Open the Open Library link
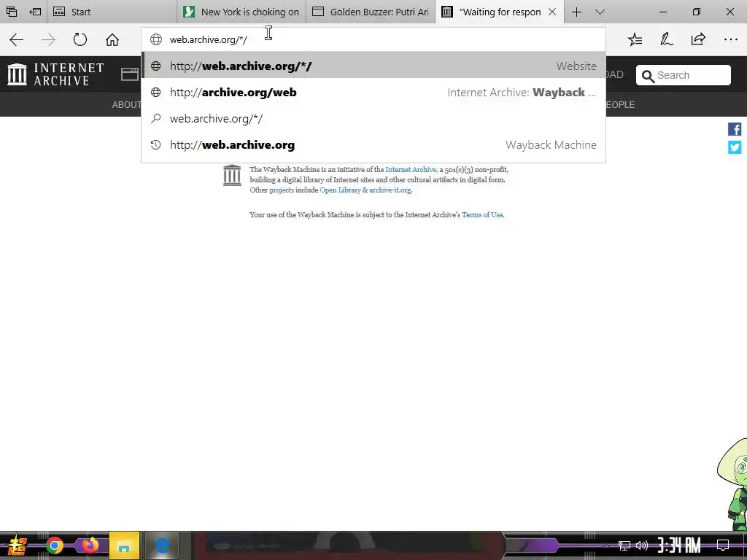The height and width of the screenshot is (560, 747). click(340, 190)
